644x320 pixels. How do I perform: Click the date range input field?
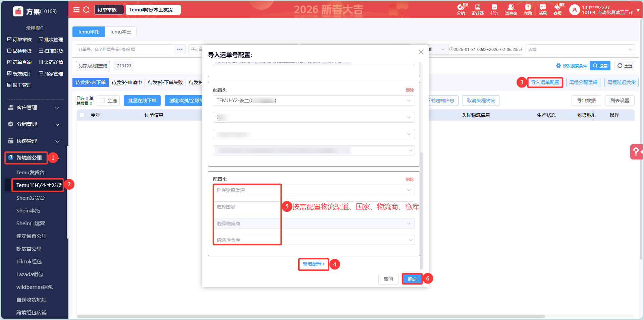tap(486, 49)
